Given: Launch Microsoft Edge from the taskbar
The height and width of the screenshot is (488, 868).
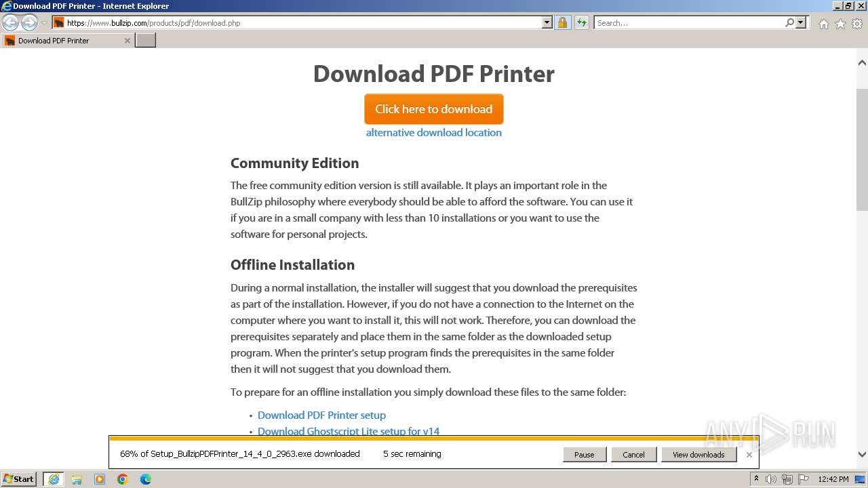Looking at the screenshot, I should point(146,479).
